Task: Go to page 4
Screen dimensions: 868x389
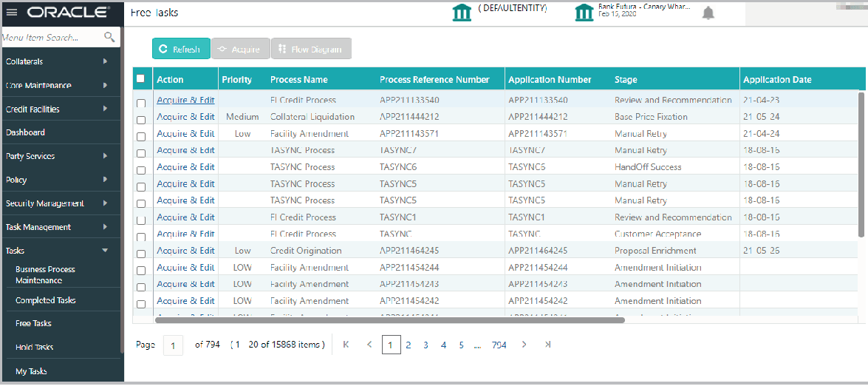Action: click(x=443, y=345)
